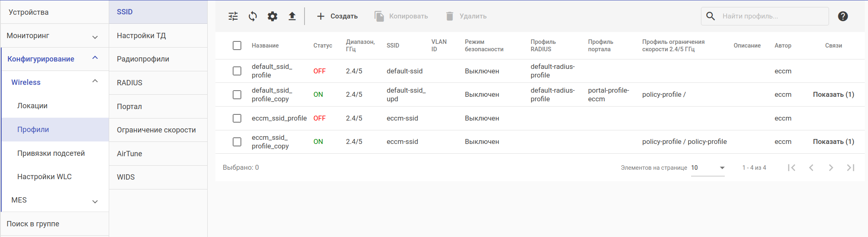Screen dimensions: 868x237
Task: Click Показать (1) for eccm_ssid_profile_copy
Action: pyautogui.click(x=833, y=141)
